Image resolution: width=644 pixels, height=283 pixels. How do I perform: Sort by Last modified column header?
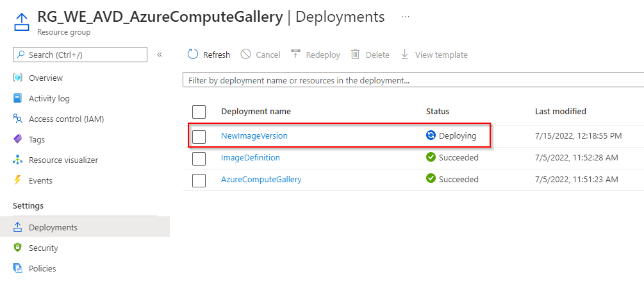tap(561, 111)
